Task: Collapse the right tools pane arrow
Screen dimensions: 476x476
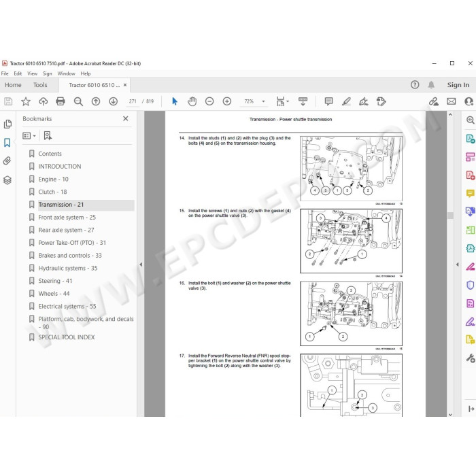Action: pos(458,265)
